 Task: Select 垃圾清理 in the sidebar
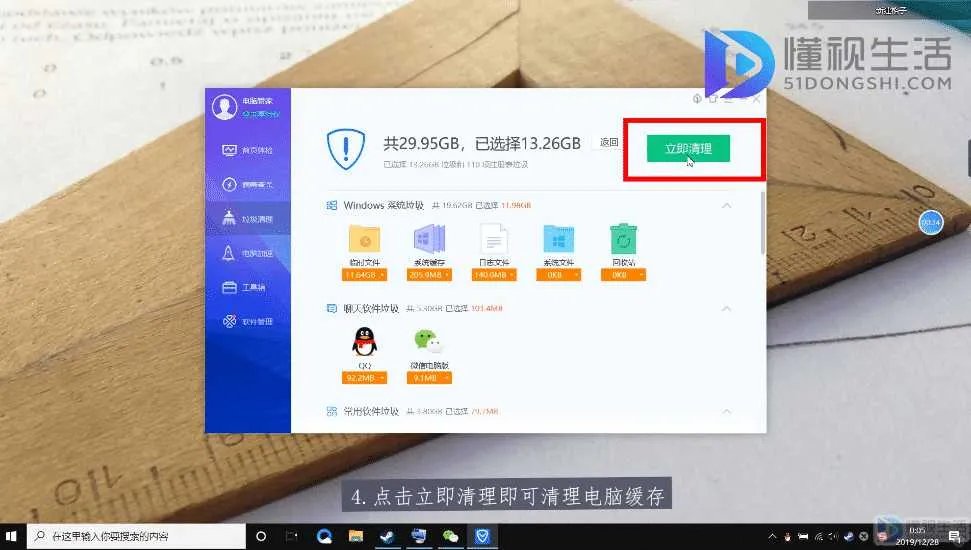click(x=248, y=219)
